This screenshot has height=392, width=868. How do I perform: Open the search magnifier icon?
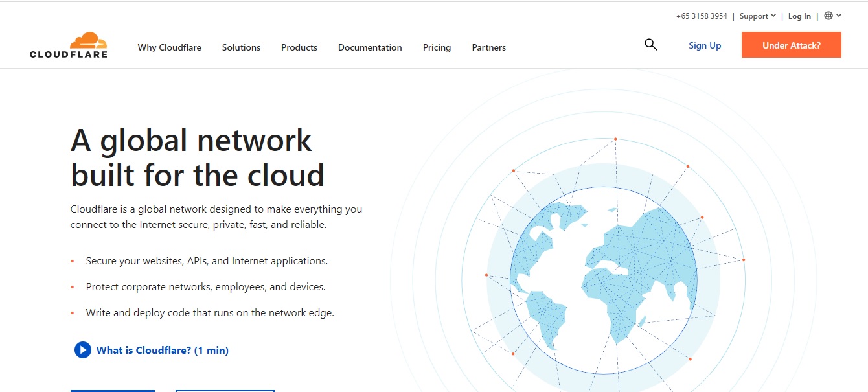(651, 45)
